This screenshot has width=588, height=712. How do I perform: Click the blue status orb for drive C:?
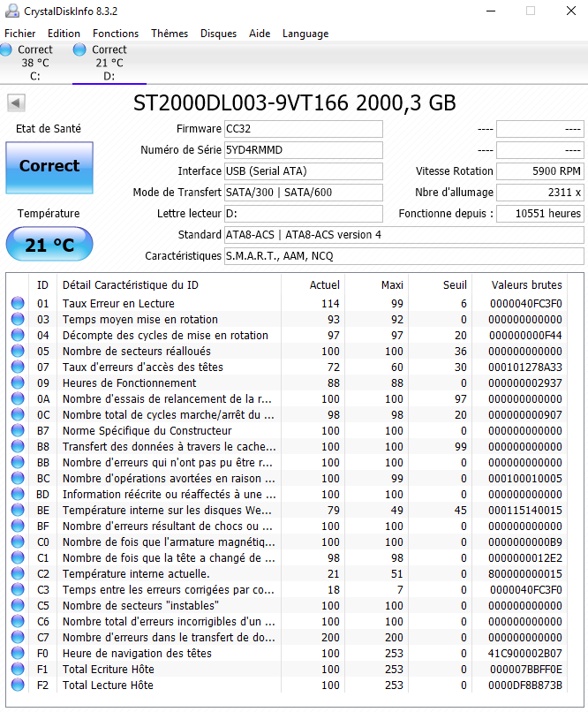(x=7, y=49)
